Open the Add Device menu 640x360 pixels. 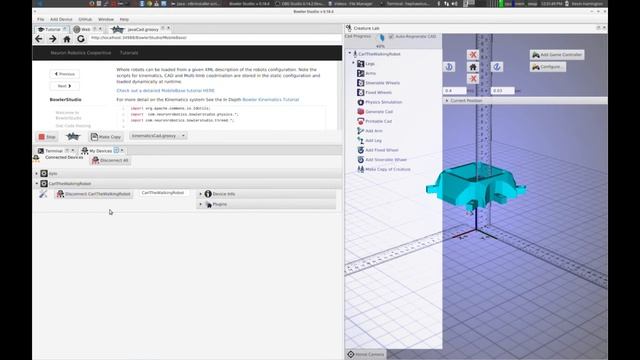tap(61, 19)
